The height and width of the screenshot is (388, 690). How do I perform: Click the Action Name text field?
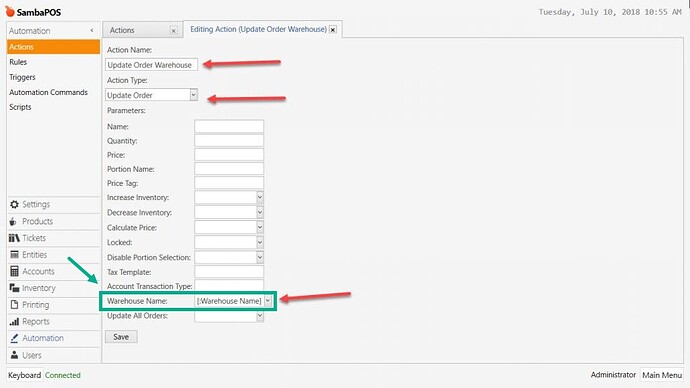[151, 65]
